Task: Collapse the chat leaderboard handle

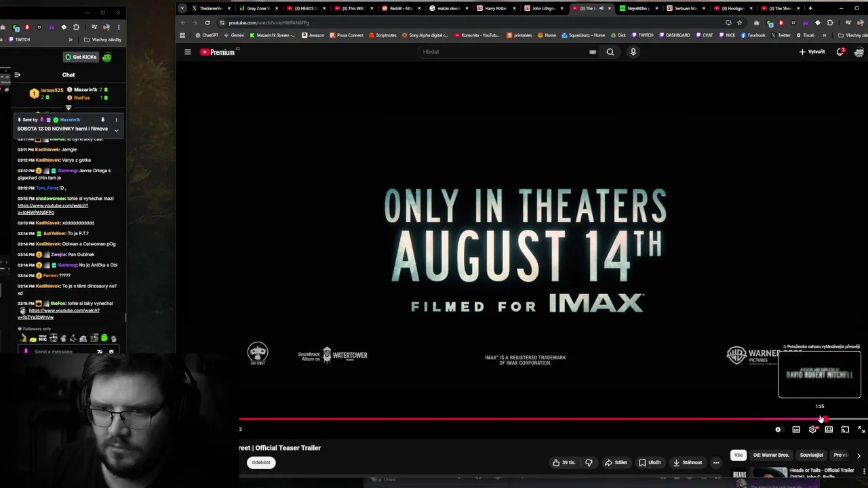Action: pyautogui.click(x=68, y=107)
